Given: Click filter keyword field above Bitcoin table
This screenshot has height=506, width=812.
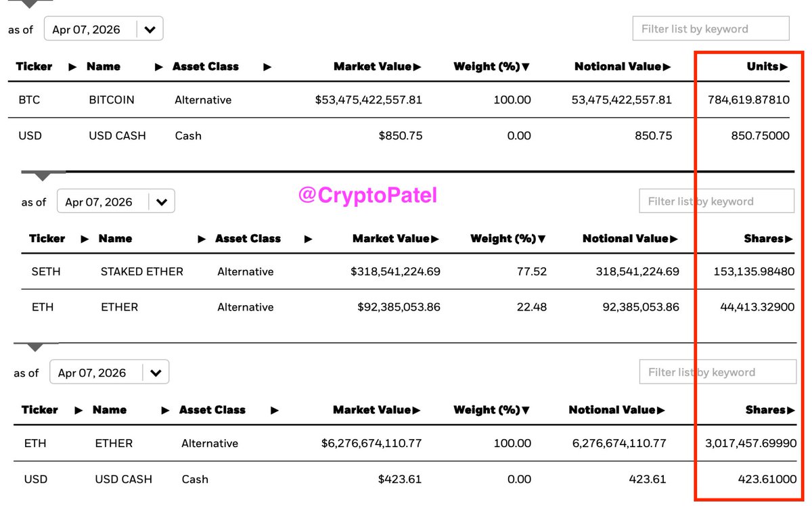Looking at the screenshot, I should [x=710, y=29].
